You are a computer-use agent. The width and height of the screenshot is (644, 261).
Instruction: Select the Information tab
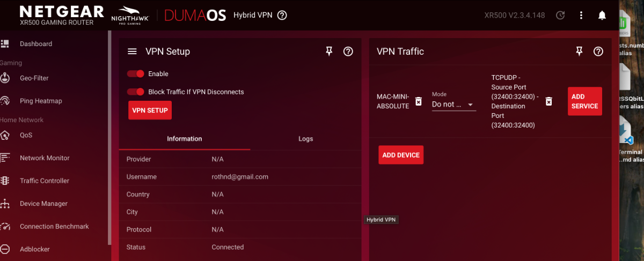pos(184,139)
